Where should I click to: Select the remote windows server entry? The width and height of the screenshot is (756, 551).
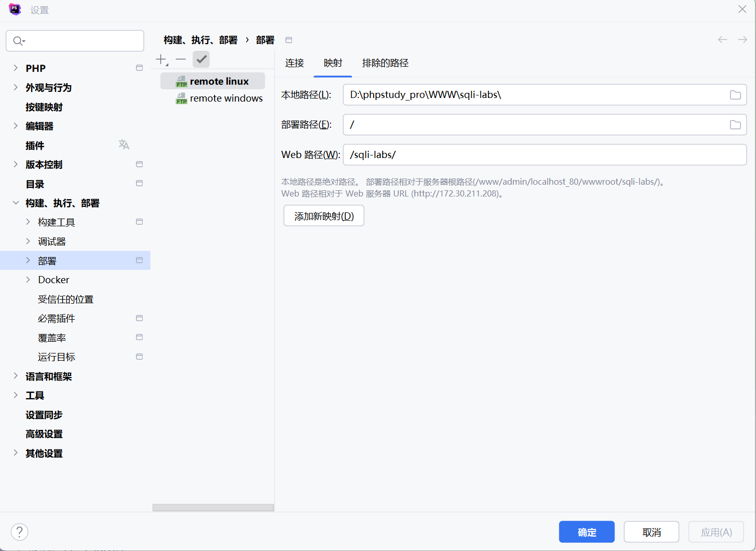tap(226, 99)
